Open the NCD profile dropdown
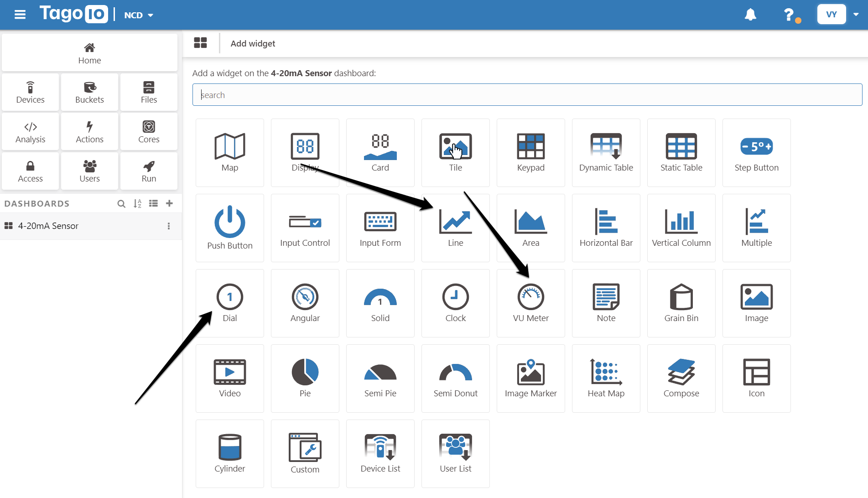This screenshot has height=498, width=868. pyautogui.click(x=139, y=15)
